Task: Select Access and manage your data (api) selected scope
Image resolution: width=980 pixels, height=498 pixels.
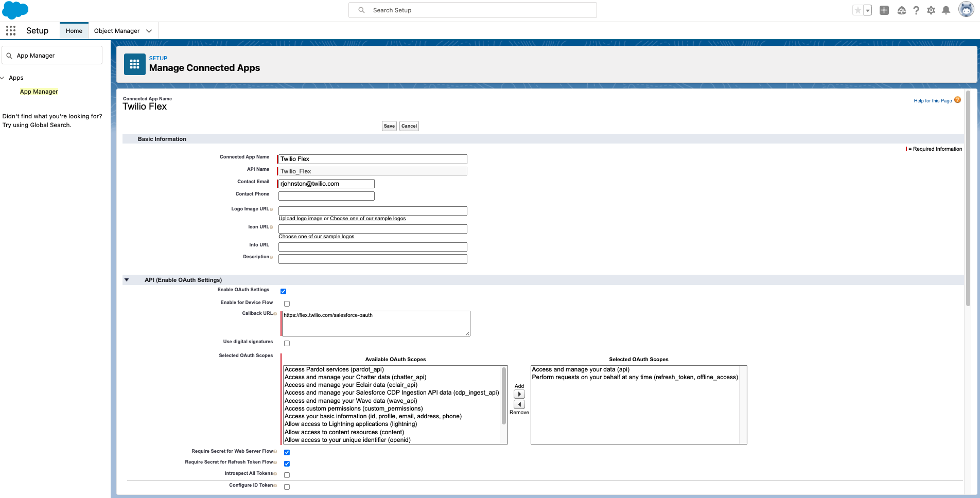Action: click(x=581, y=369)
